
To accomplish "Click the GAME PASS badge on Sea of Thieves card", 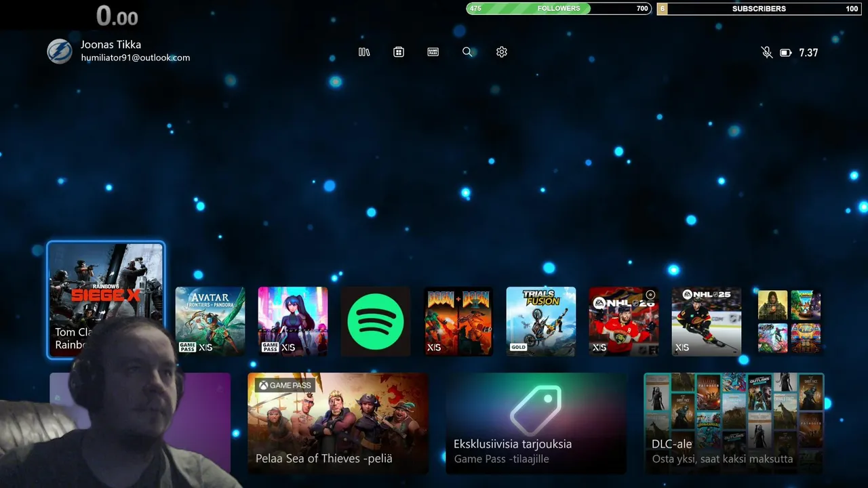I will point(285,385).
